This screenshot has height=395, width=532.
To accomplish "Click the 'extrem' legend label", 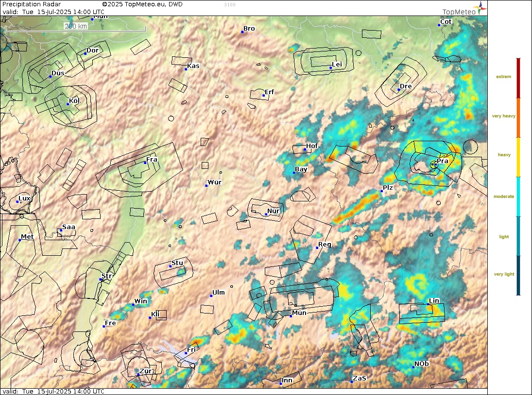I will [x=503, y=77].
